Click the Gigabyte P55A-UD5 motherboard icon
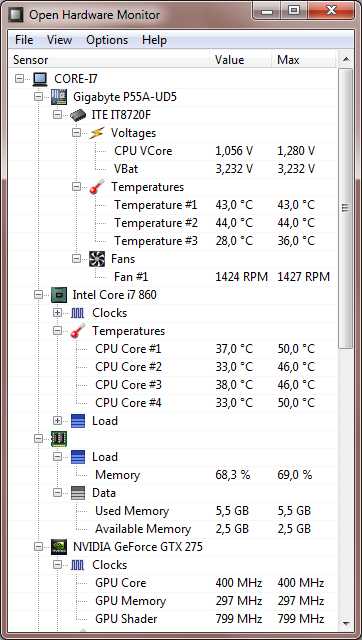This screenshot has height=640, width=362. (x=59, y=97)
